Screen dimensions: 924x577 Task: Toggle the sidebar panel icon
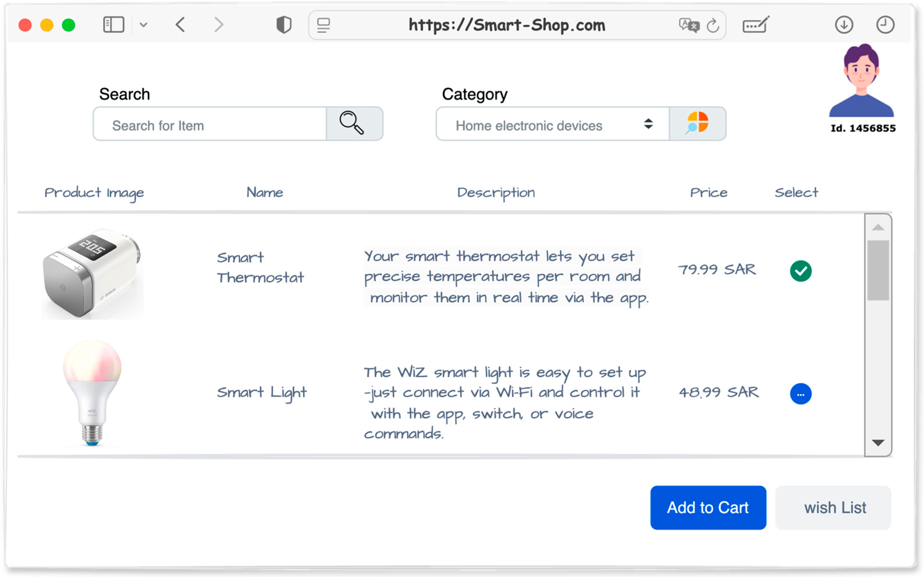(x=114, y=25)
